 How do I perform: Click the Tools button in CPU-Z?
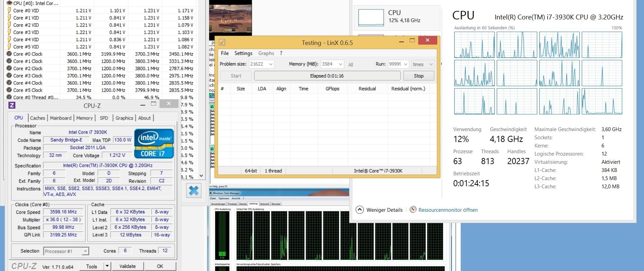coord(92,266)
